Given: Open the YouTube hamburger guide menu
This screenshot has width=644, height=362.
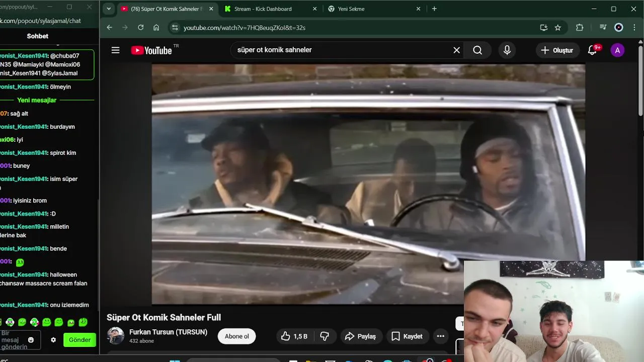Looking at the screenshot, I should (115, 50).
